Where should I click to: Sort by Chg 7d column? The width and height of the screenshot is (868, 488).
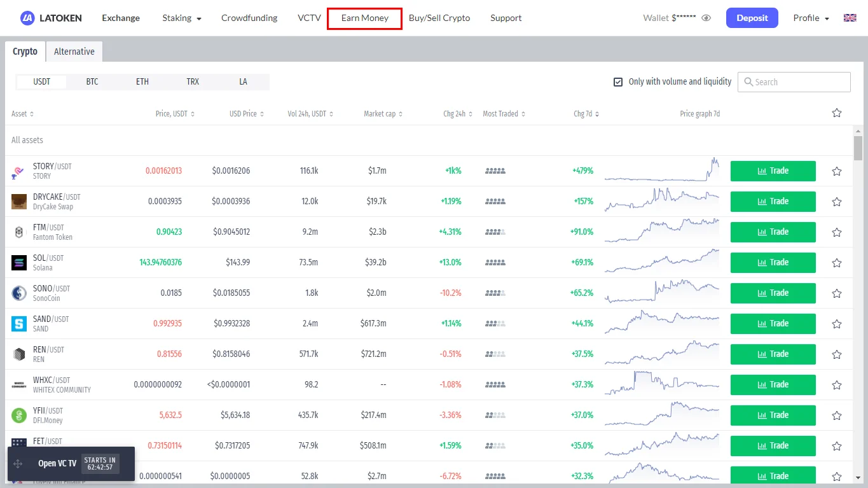586,114
